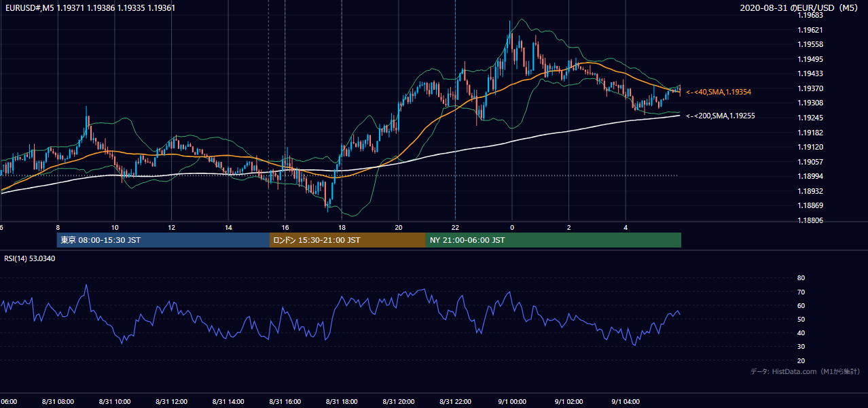The image size is (868, 408).
Task: Click hour label 18 under the candlestick chart
Action: point(342,228)
